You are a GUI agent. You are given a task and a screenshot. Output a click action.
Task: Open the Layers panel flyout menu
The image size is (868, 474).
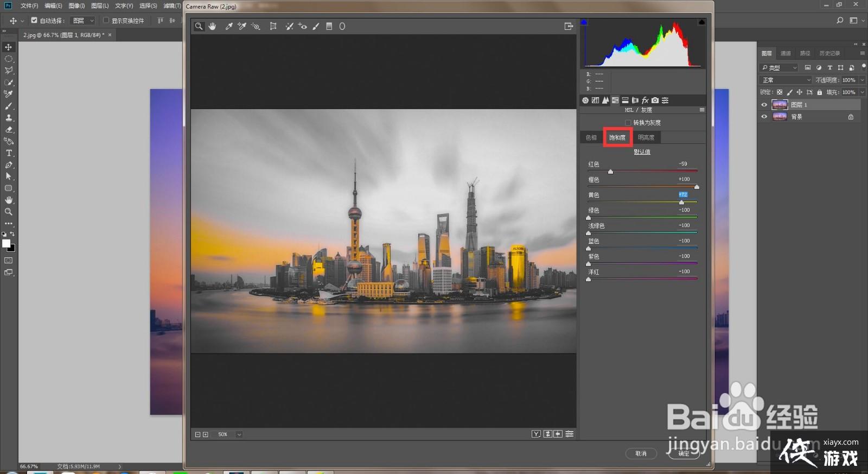tap(863, 53)
